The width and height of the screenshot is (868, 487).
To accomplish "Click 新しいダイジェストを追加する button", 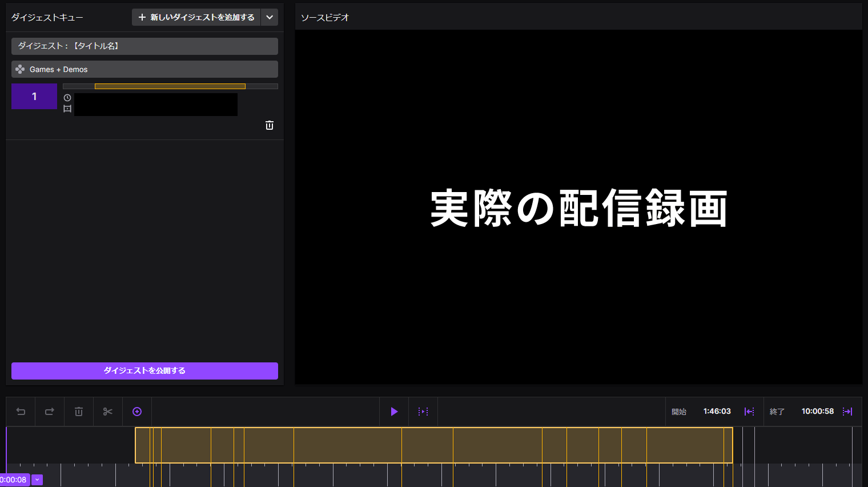I will (x=196, y=17).
